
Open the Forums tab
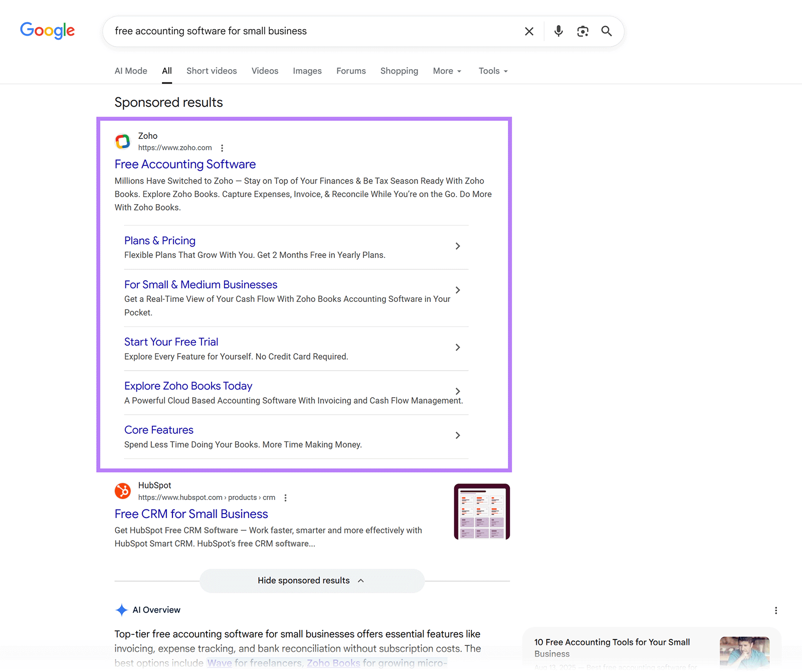tap(351, 71)
